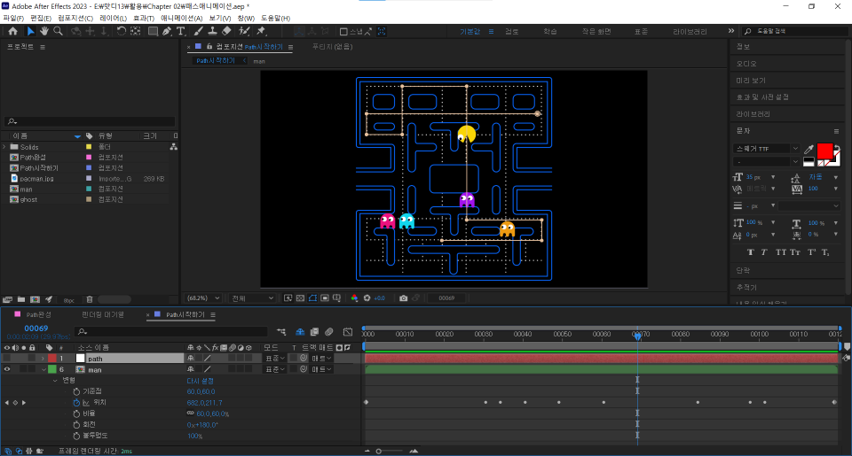Select the Roto Brush tool
Image resolution: width=852 pixels, height=456 pixels.
pos(245,32)
